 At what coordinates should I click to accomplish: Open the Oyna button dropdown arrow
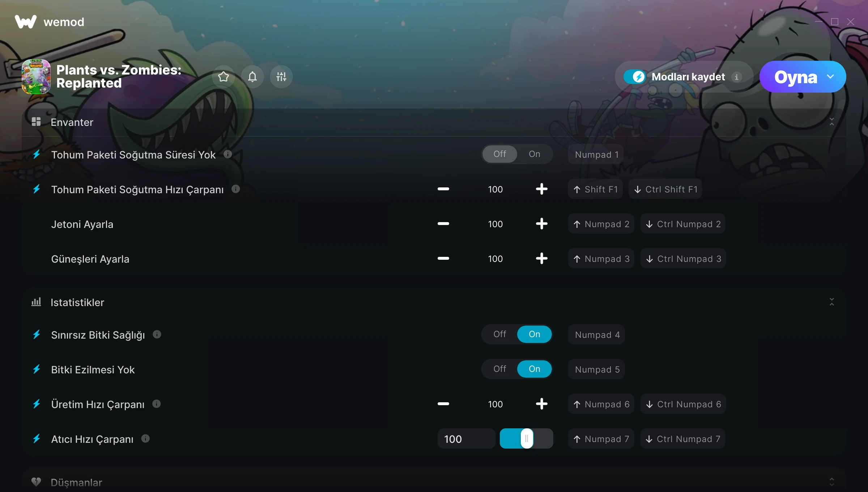pyautogui.click(x=830, y=77)
